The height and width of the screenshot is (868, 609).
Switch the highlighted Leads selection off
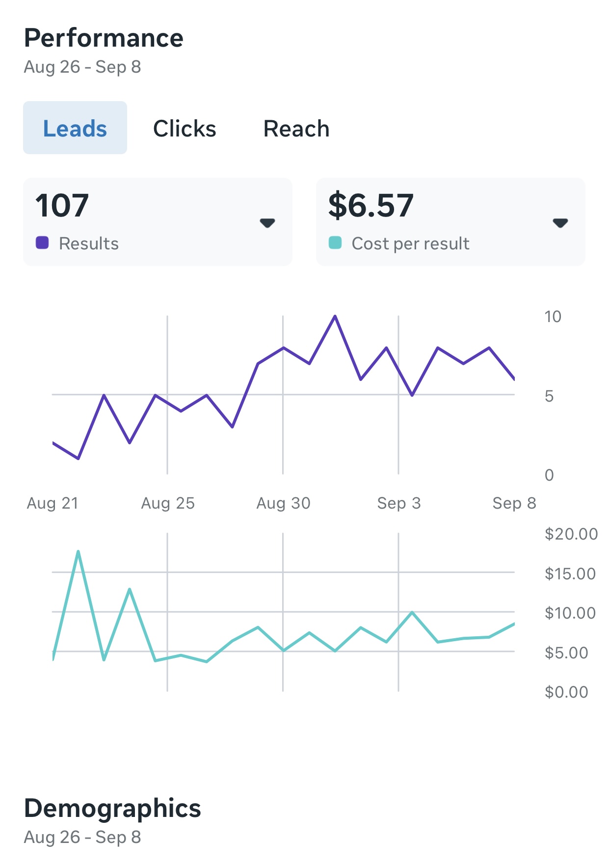coord(75,127)
